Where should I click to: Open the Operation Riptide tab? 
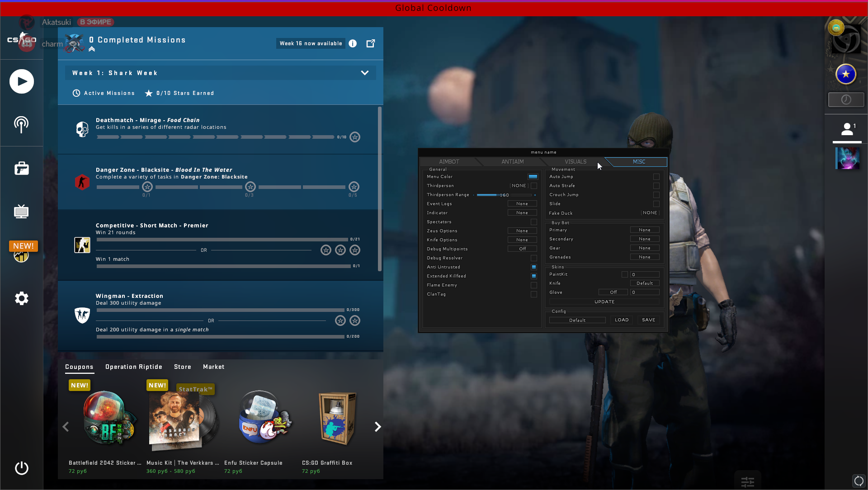pos(133,367)
